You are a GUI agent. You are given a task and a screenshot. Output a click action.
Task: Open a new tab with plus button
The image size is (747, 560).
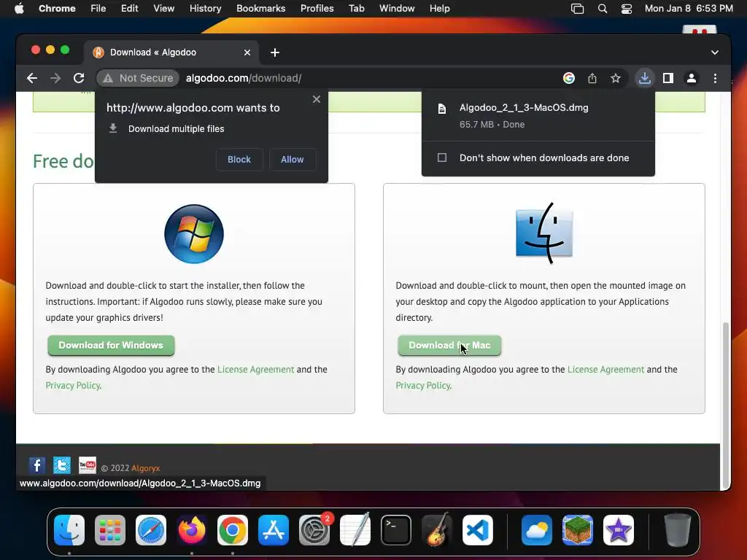point(275,52)
